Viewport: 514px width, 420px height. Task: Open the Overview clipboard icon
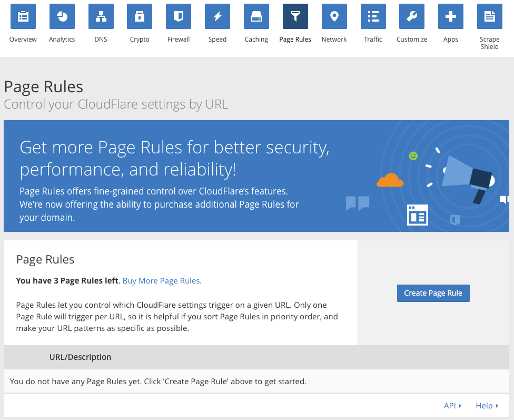(23, 16)
